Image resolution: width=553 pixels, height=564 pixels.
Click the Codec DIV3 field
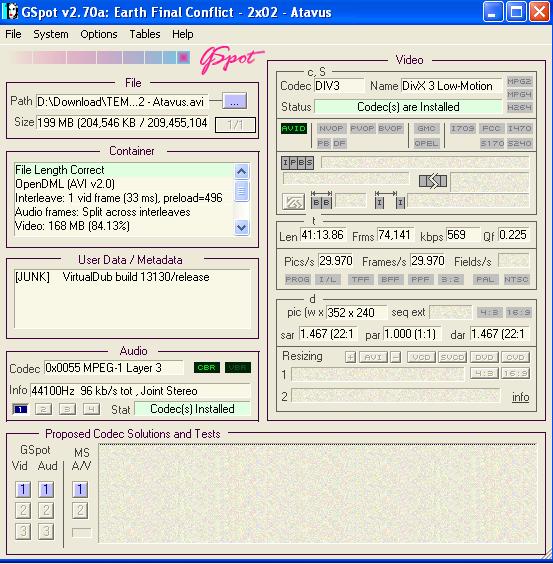[x=339, y=86]
